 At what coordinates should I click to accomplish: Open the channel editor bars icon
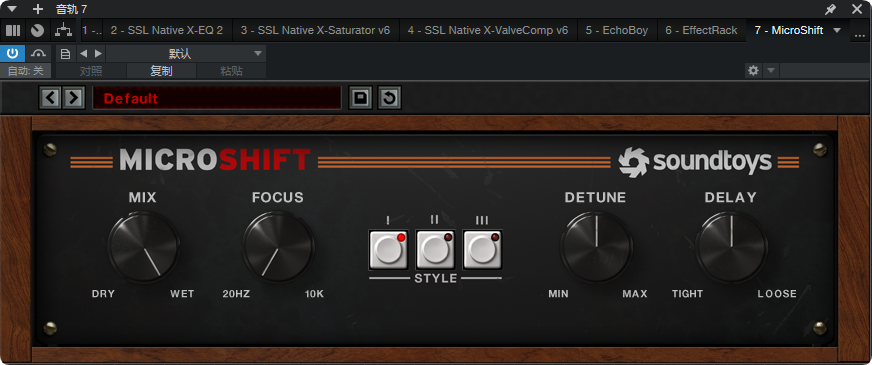pyautogui.click(x=13, y=30)
